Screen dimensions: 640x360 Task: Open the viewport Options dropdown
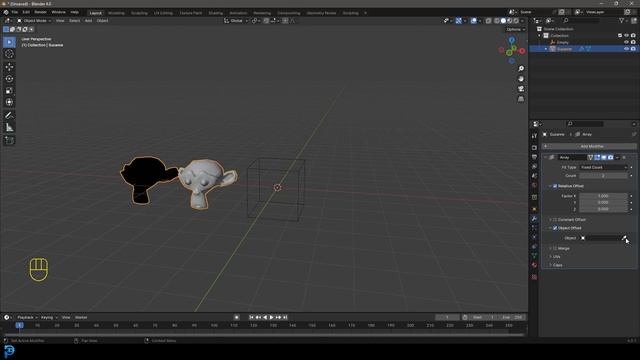click(516, 29)
